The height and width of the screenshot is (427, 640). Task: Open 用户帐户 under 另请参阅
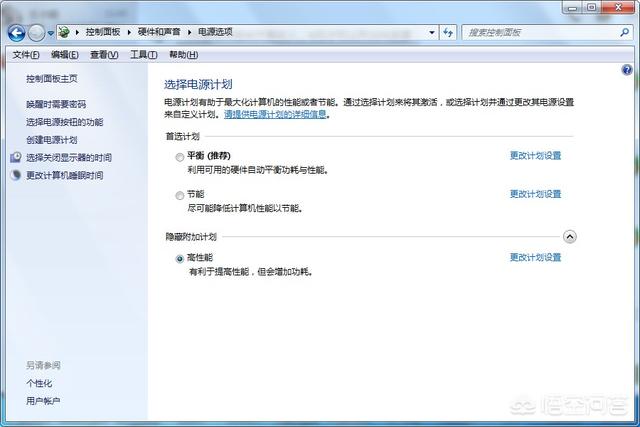[x=43, y=401]
